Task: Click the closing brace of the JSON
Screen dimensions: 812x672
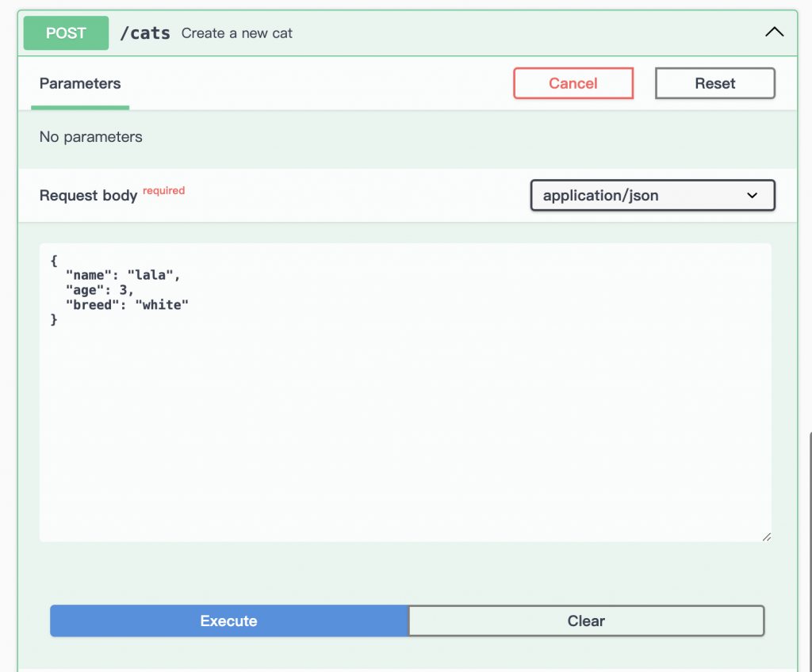Action: pos(54,320)
